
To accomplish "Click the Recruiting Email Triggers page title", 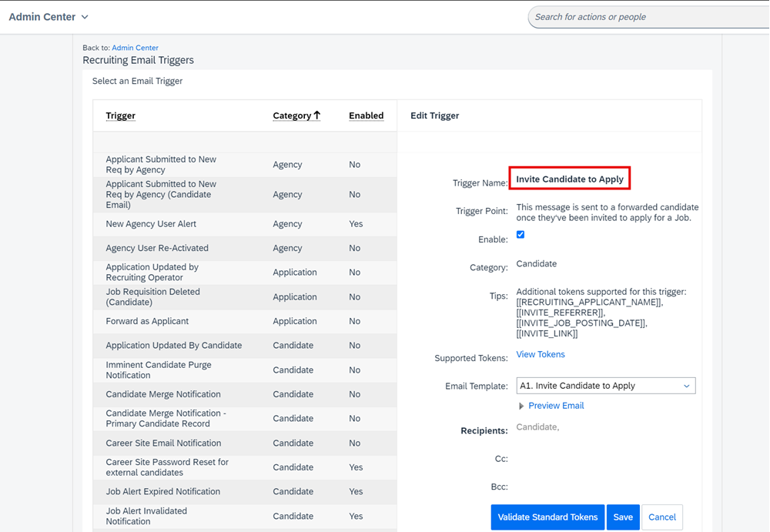I will 138,60.
